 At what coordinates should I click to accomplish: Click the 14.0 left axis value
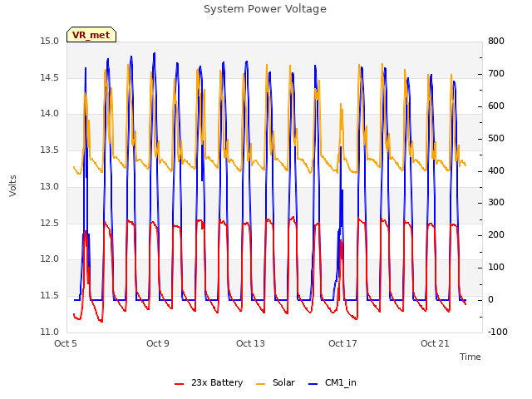coord(50,114)
